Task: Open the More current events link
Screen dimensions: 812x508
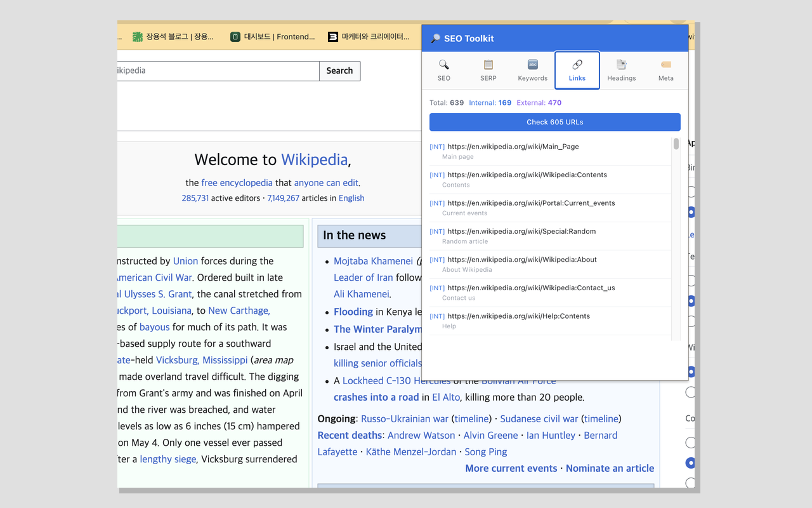Action: [x=511, y=468]
